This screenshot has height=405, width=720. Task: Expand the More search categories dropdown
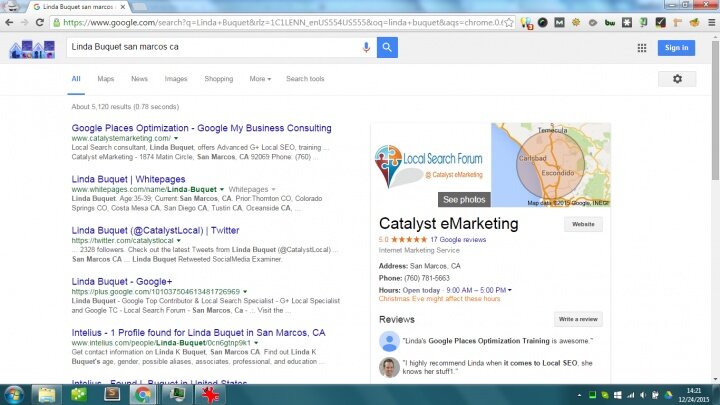[260, 79]
